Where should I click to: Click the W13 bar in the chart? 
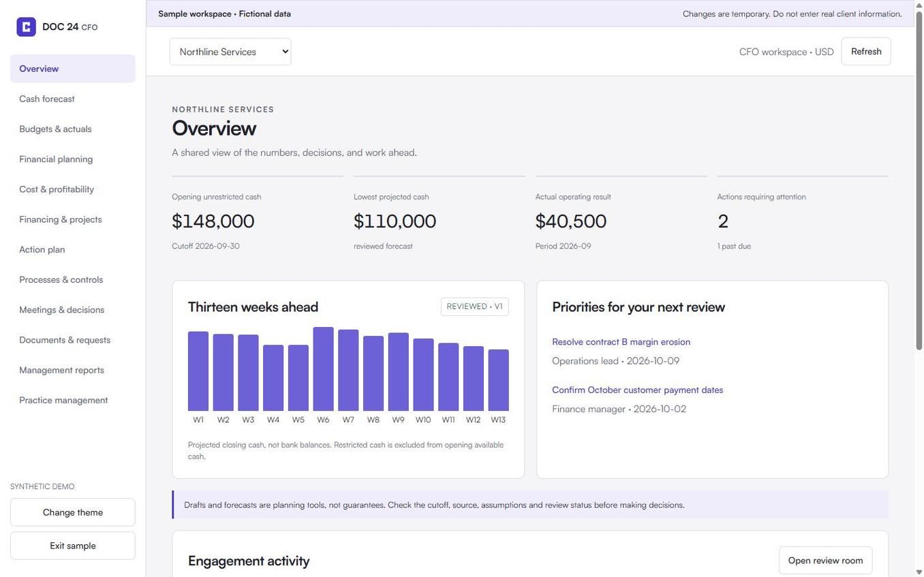498,380
